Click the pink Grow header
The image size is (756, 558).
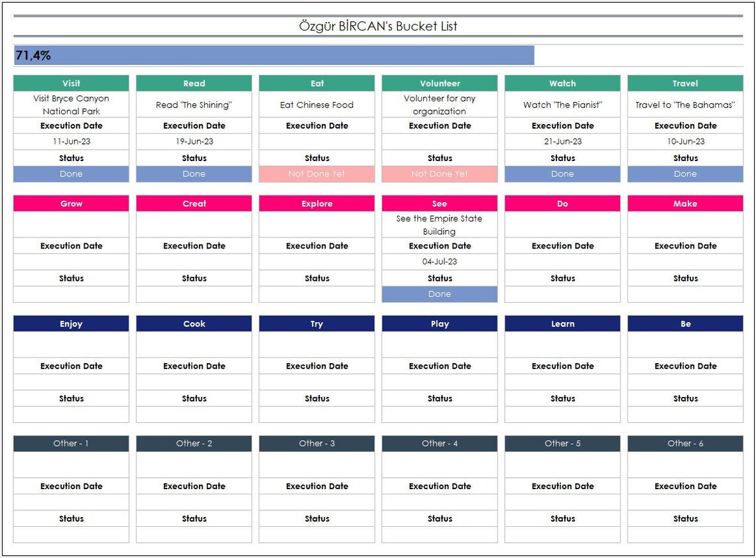(70, 203)
